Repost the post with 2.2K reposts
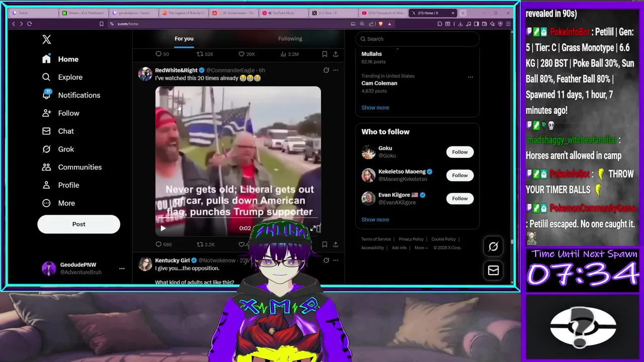 205,244
